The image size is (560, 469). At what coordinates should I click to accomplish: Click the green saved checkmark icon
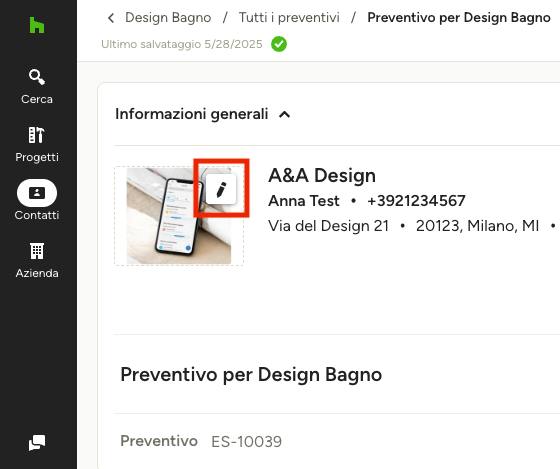[279, 44]
